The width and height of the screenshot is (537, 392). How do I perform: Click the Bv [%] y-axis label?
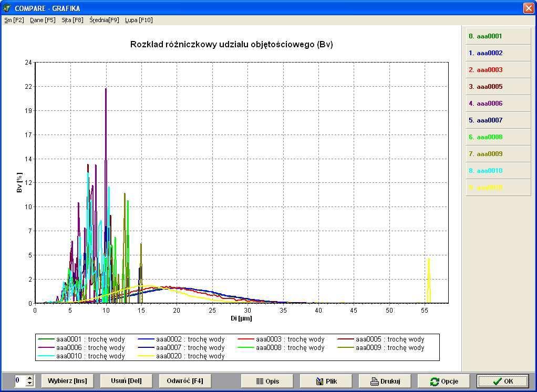(x=19, y=182)
